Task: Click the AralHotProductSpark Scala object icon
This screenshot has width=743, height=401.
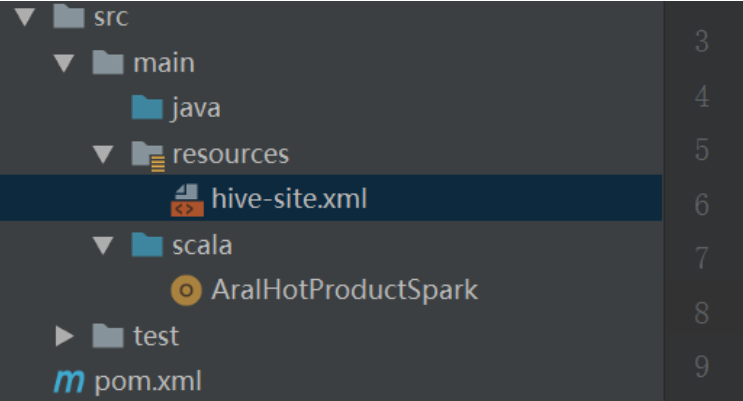Action: tap(186, 290)
